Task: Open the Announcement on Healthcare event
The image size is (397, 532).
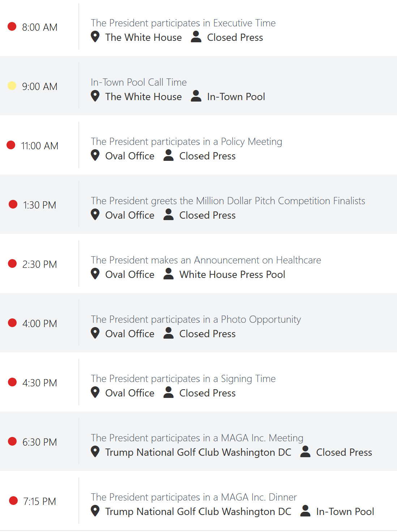Action: (x=206, y=260)
